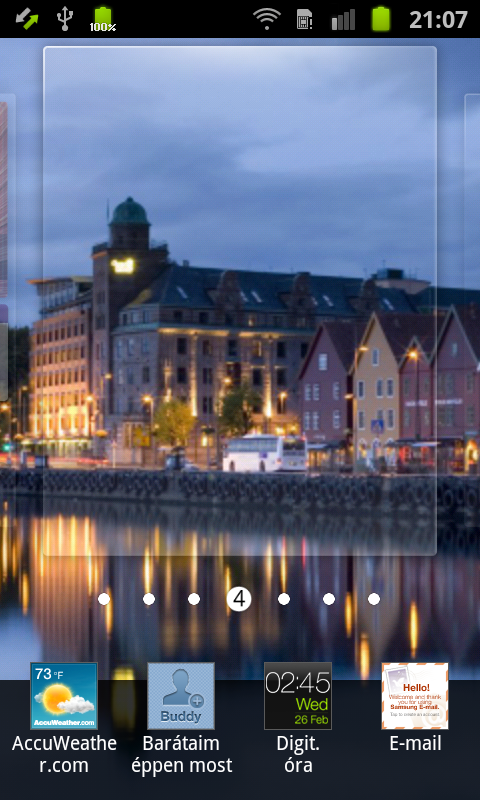Go to the first home page dot
480x800 pixels.
pos(104,599)
